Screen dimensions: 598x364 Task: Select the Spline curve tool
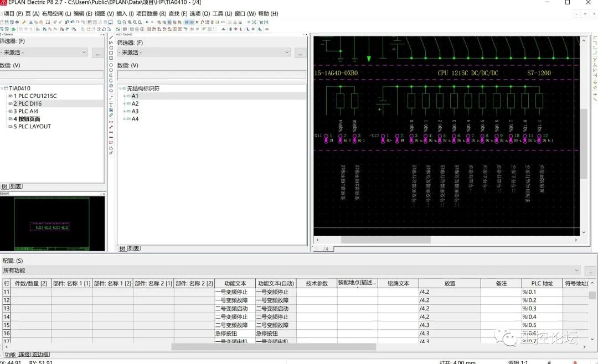point(111,97)
